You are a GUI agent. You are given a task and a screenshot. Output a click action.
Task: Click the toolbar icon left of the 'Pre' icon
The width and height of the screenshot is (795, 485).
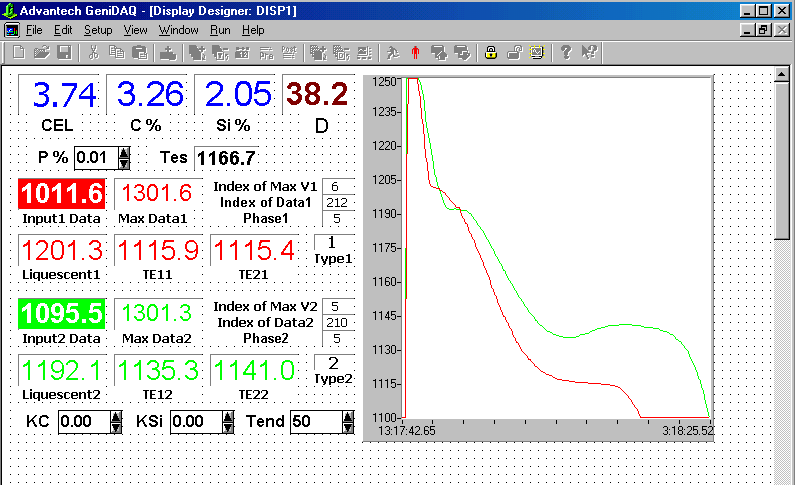[x=242, y=52]
